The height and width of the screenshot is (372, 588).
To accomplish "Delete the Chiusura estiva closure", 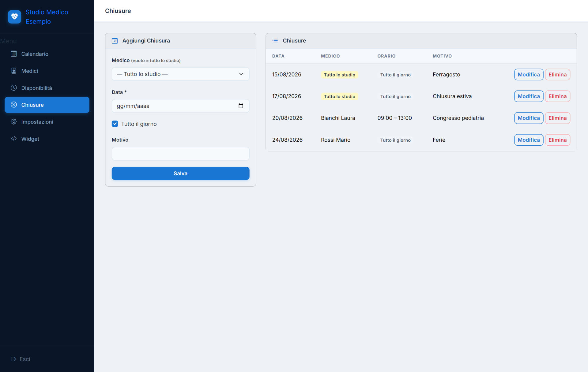I will [x=557, y=96].
